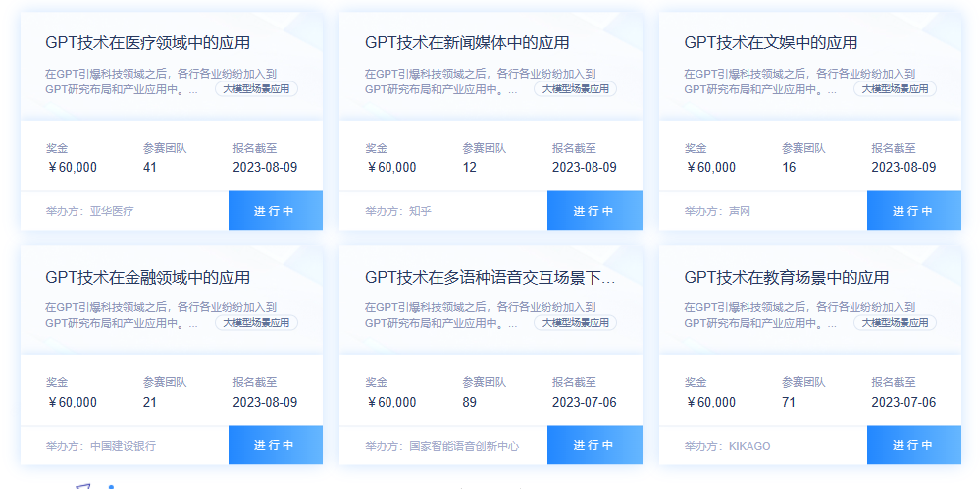Select the 大模型场景应用 tag on the medical card

point(256,89)
